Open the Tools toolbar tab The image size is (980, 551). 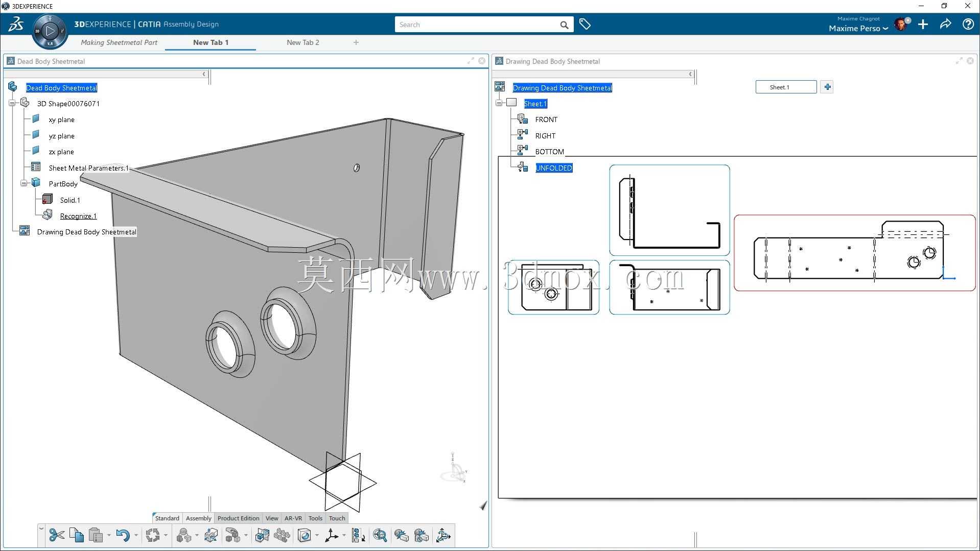(x=315, y=518)
